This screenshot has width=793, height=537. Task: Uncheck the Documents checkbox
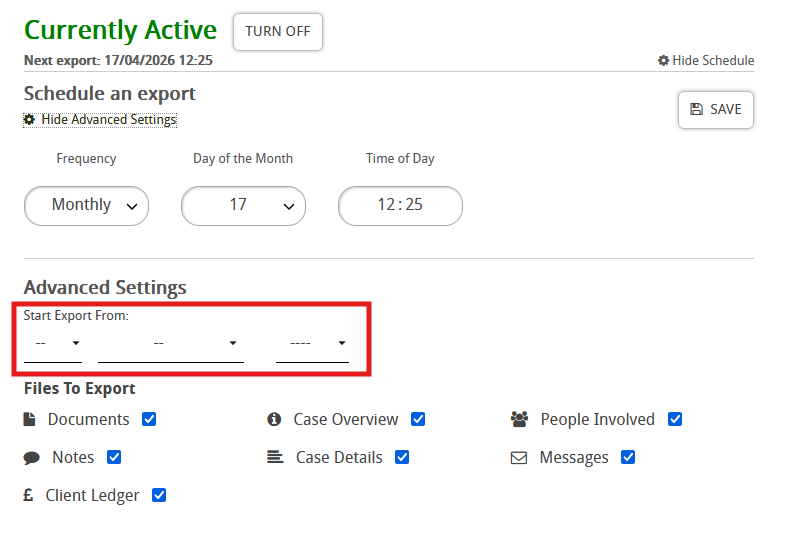click(x=149, y=419)
